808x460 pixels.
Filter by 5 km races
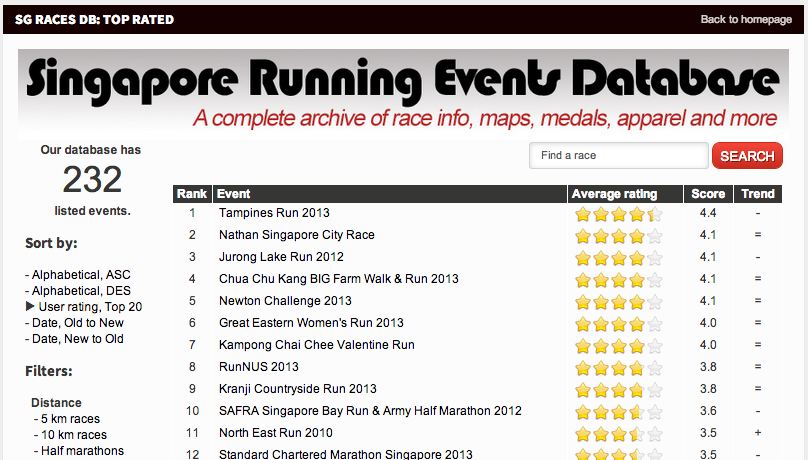[70, 418]
